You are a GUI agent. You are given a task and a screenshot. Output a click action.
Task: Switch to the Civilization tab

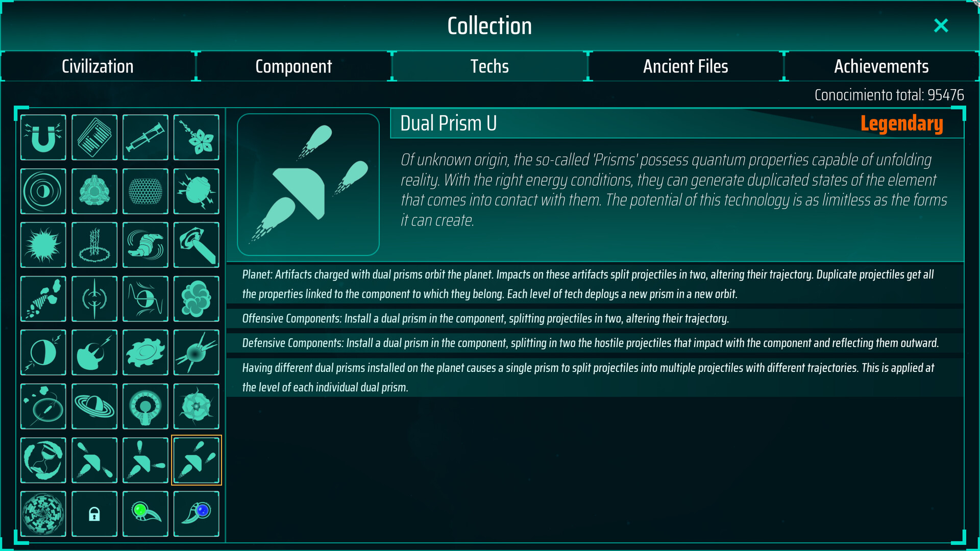point(97,66)
